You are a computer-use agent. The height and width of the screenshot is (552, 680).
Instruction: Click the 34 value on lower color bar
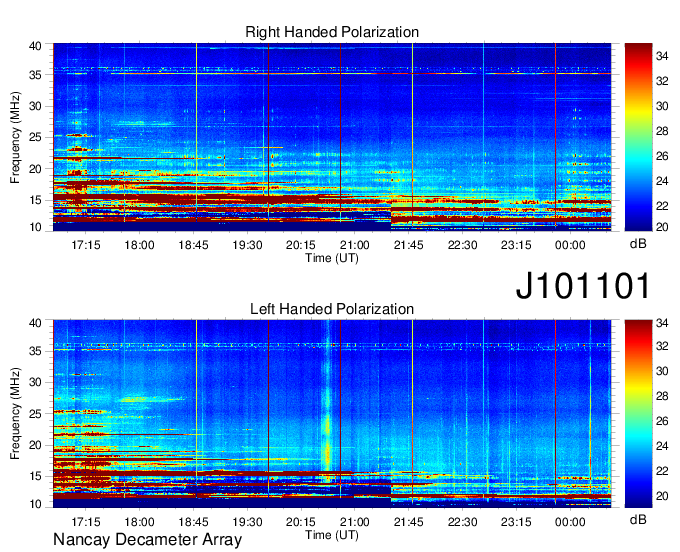click(x=662, y=323)
